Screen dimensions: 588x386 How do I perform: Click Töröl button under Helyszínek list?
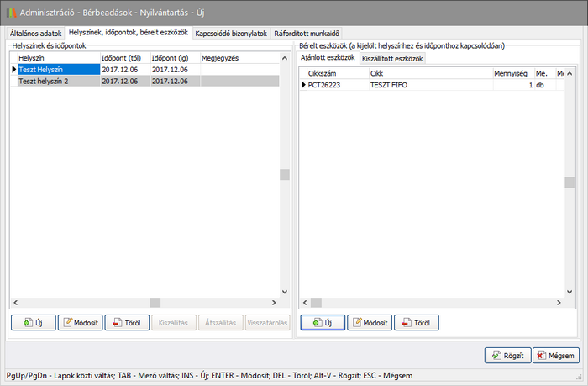pos(126,322)
